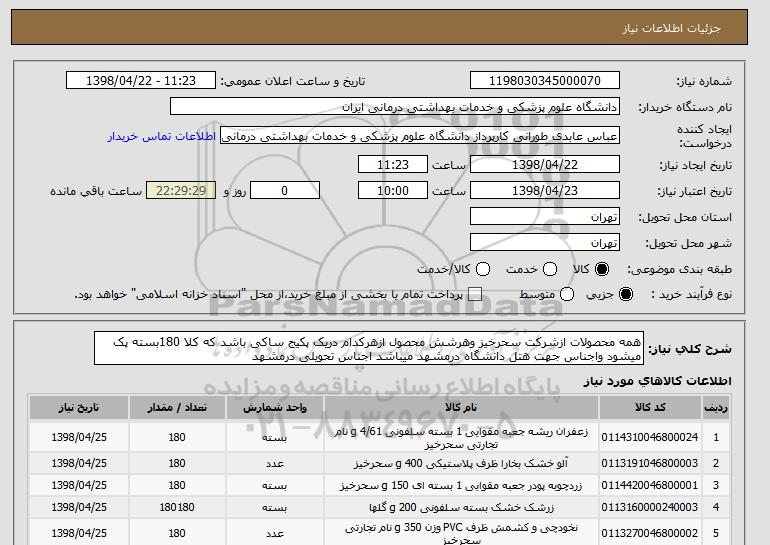Select the کالا radio button
770x545 pixels.
[x=602, y=269]
